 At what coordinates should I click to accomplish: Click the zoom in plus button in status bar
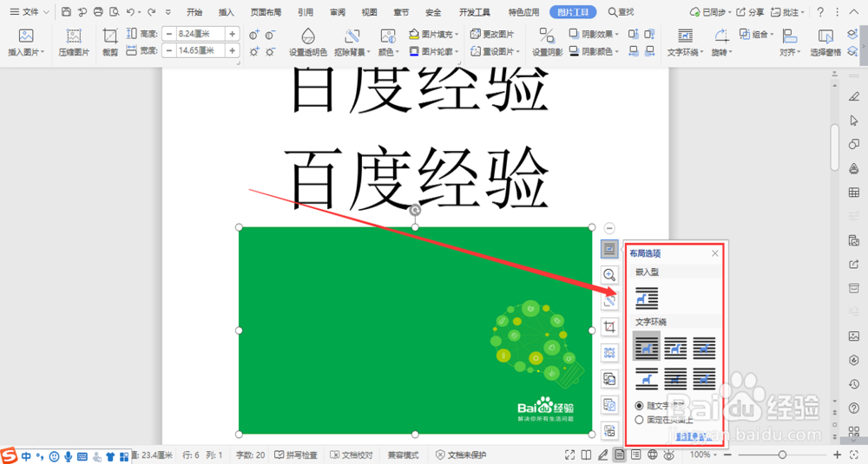pyautogui.click(x=837, y=454)
